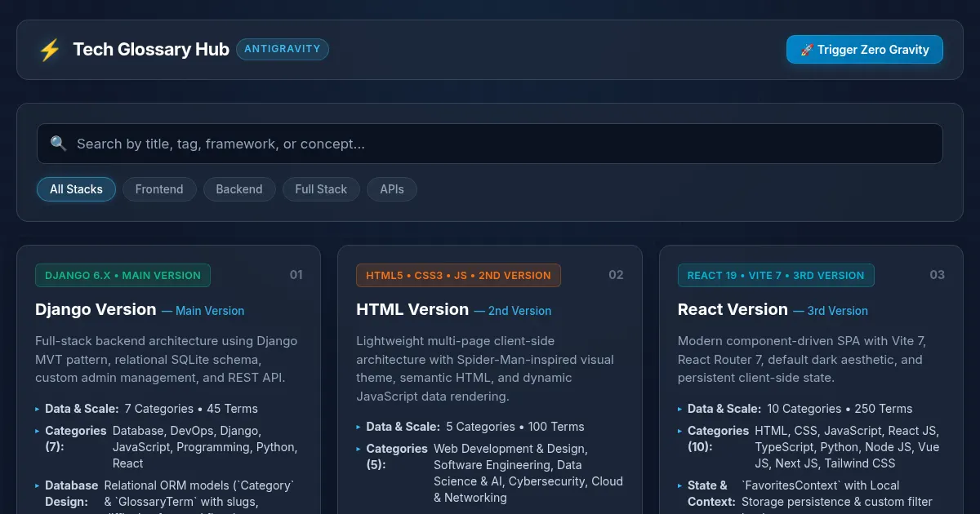Click the '— Main Version' subtitle
Image resolution: width=980 pixels, height=514 pixels.
203,311
